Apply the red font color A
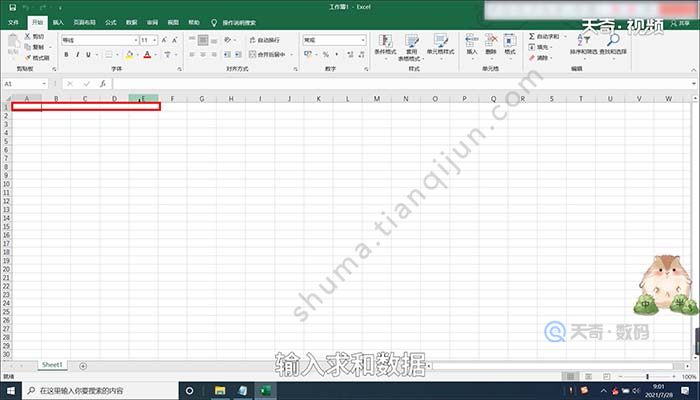Screen dimensions: 700x400 [x=147, y=55]
